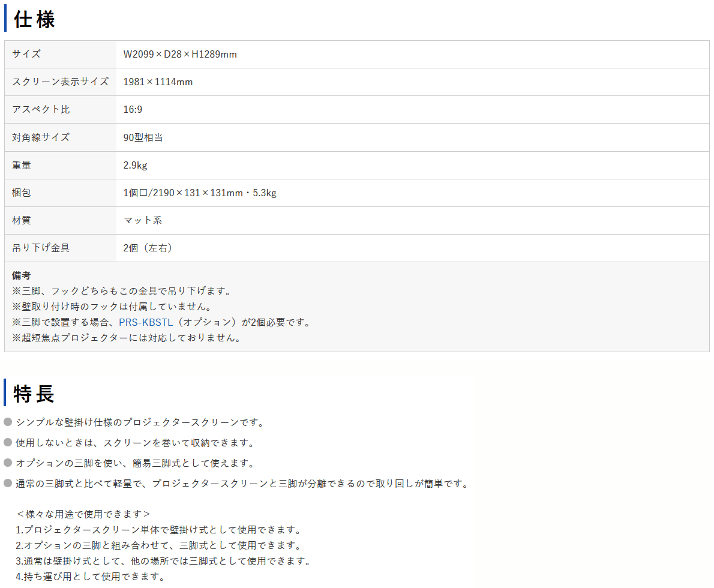Click the feature about 取り回しが簡単です
Screen dimensions: 714x588
tap(244, 484)
